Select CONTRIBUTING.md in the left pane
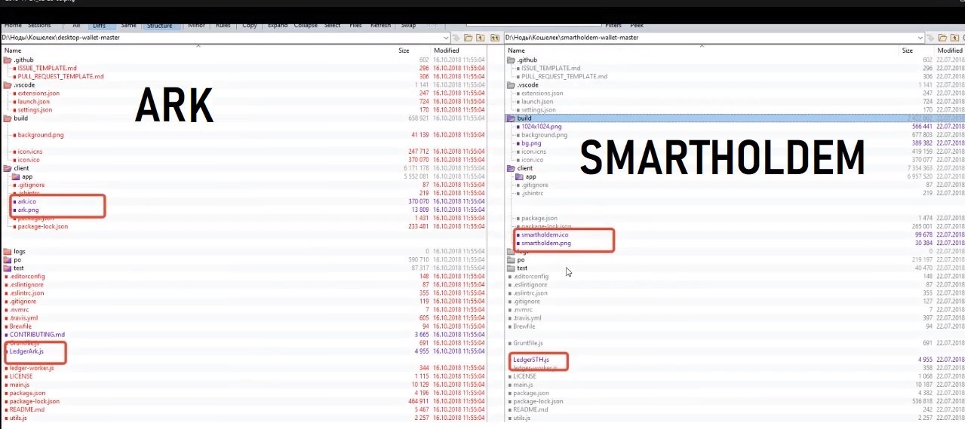The height and width of the screenshot is (429, 980). [x=38, y=334]
